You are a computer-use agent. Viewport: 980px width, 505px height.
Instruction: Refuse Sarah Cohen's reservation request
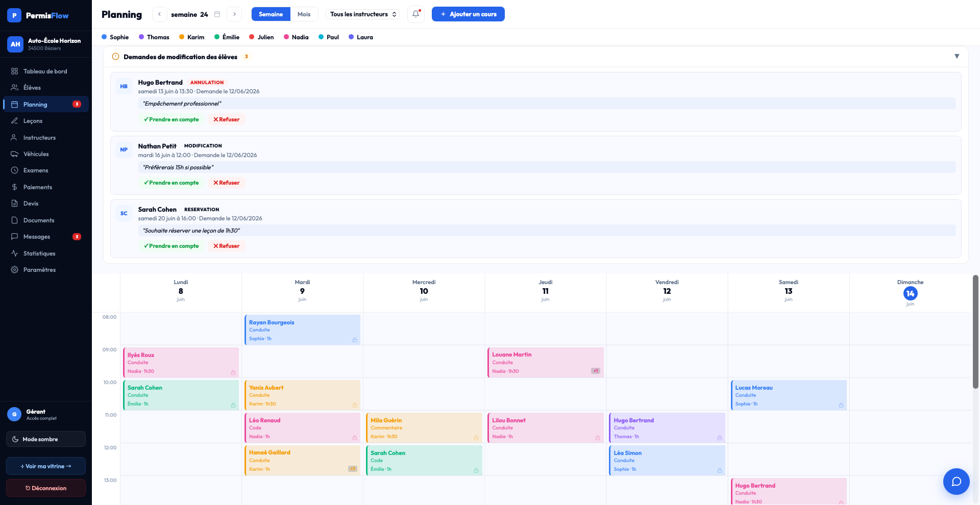[226, 246]
